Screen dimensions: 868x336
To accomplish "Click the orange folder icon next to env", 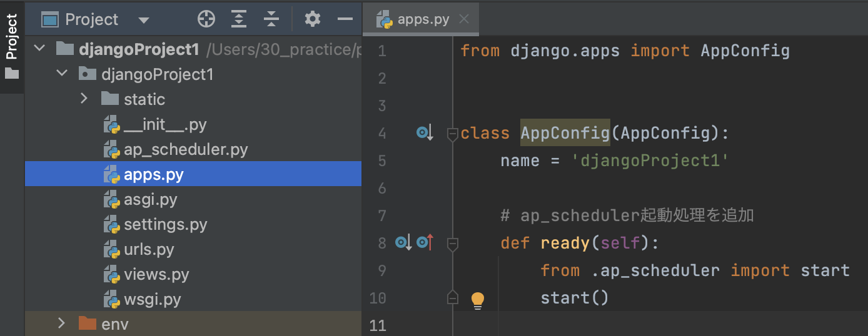I will [x=87, y=324].
